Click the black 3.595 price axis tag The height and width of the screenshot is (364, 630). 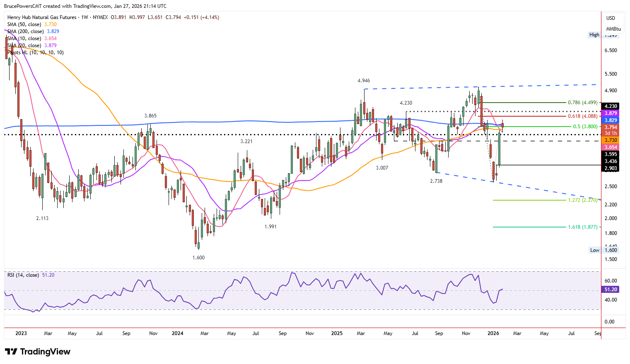tap(611, 154)
